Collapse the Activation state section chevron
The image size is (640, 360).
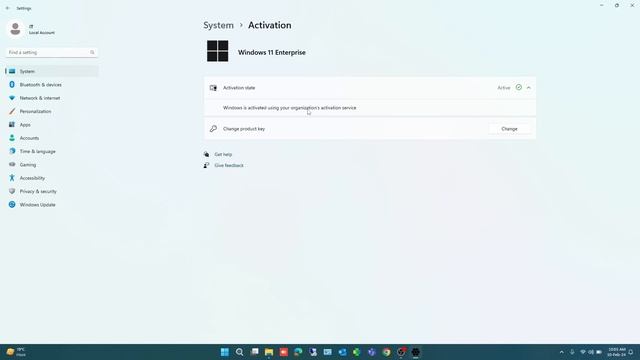point(529,88)
